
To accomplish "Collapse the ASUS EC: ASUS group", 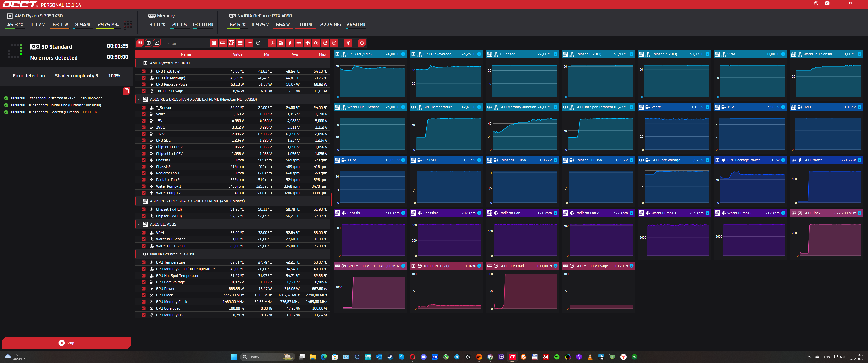I will [x=139, y=224].
